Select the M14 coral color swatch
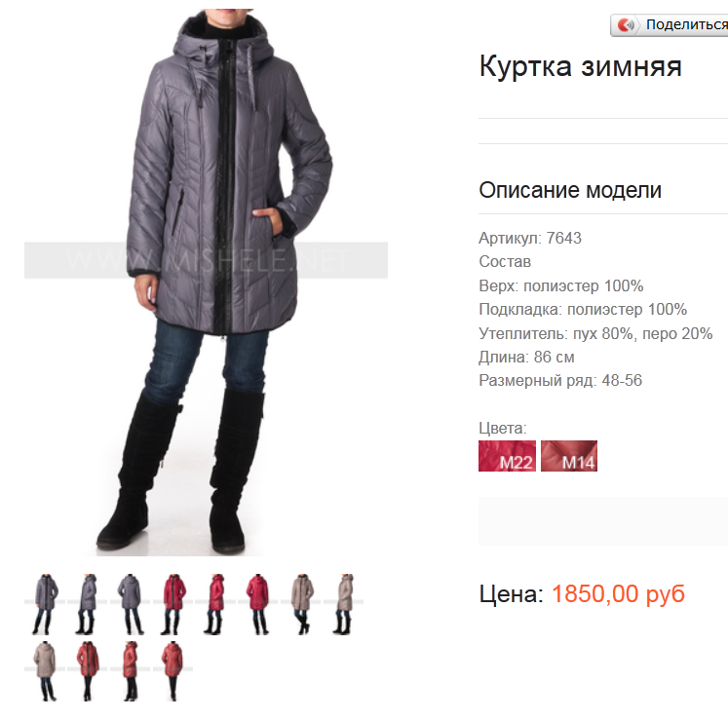This screenshot has width=728, height=721. [569, 456]
